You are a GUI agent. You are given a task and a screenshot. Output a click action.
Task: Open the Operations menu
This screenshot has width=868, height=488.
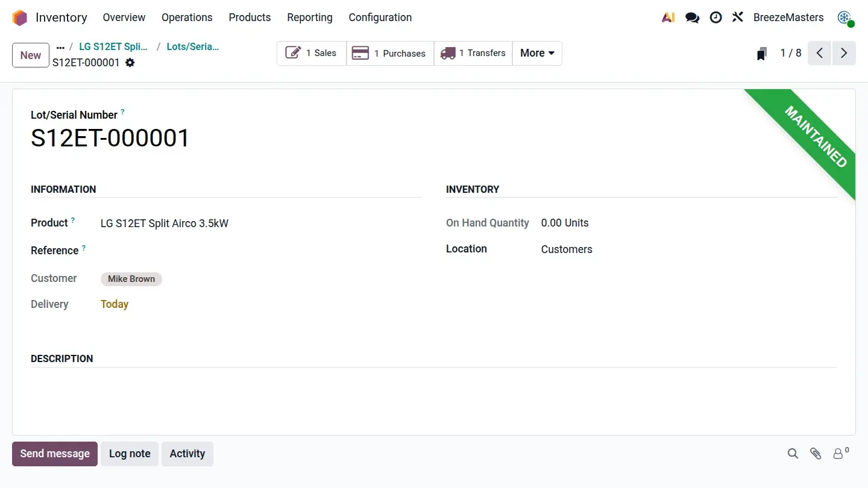coord(187,17)
